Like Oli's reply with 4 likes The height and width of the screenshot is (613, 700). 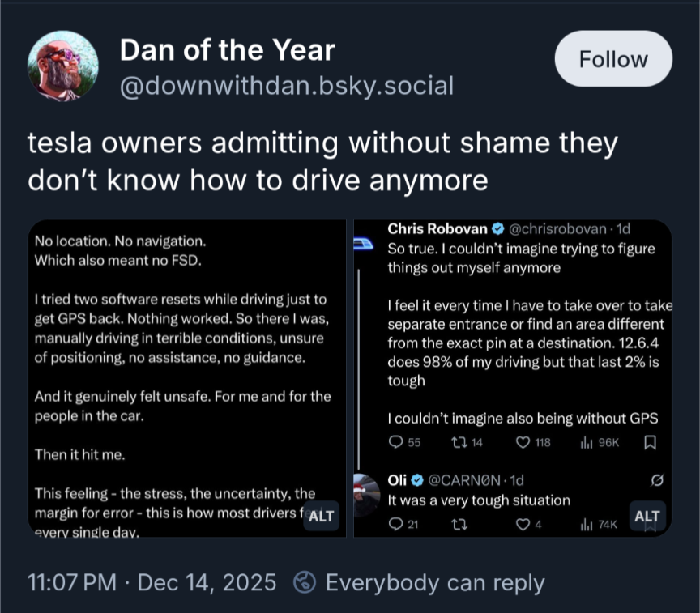coord(523,525)
